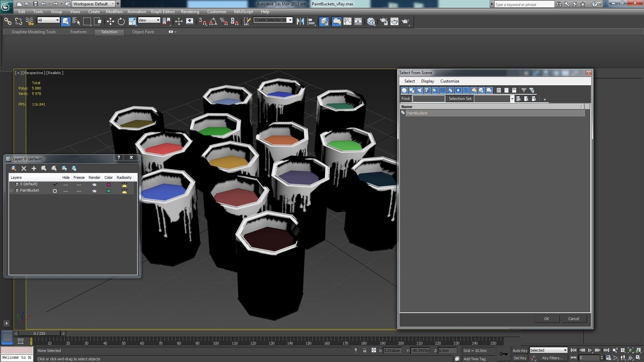Click the Unlink Selection icon
Viewport: 644px width, 362px height.
(18, 21)
